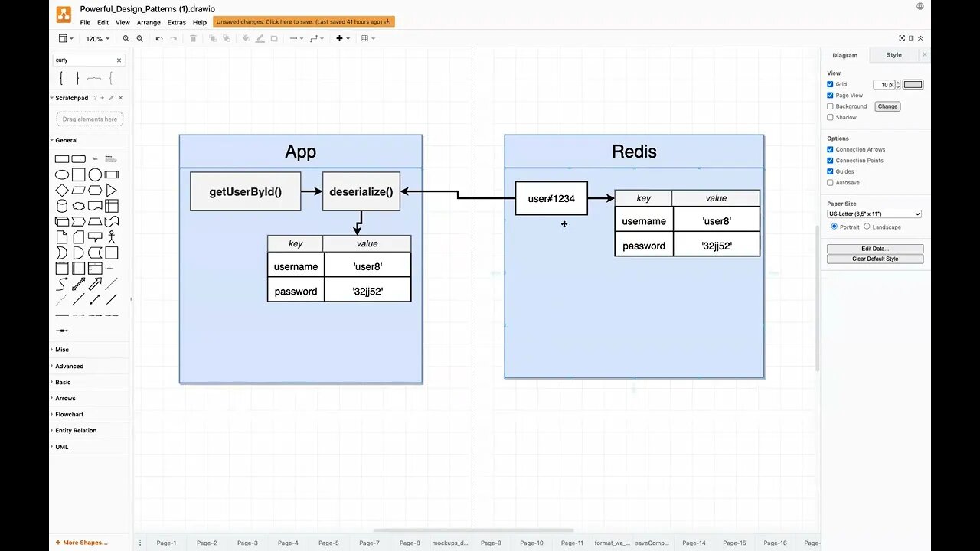Enable the Shadow checkbox
This screenshot has width=980, height=551.
(x=830, y=117)
